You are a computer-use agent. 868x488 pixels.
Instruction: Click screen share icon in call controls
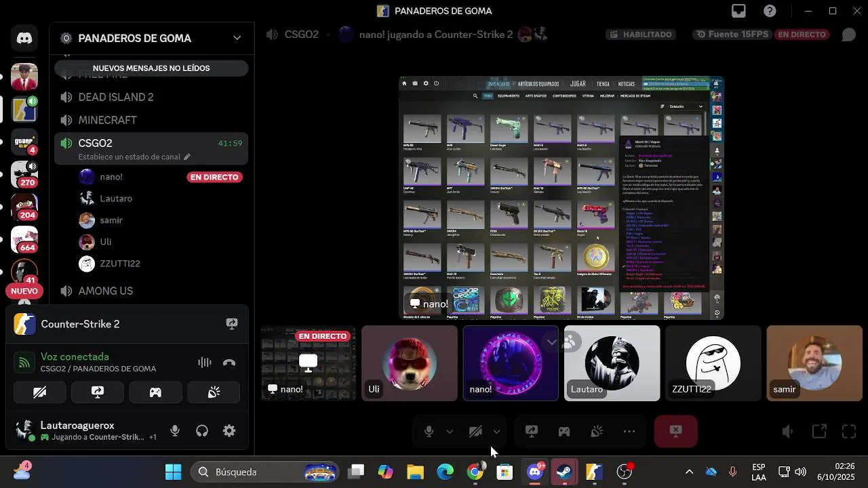coord(532,431)
